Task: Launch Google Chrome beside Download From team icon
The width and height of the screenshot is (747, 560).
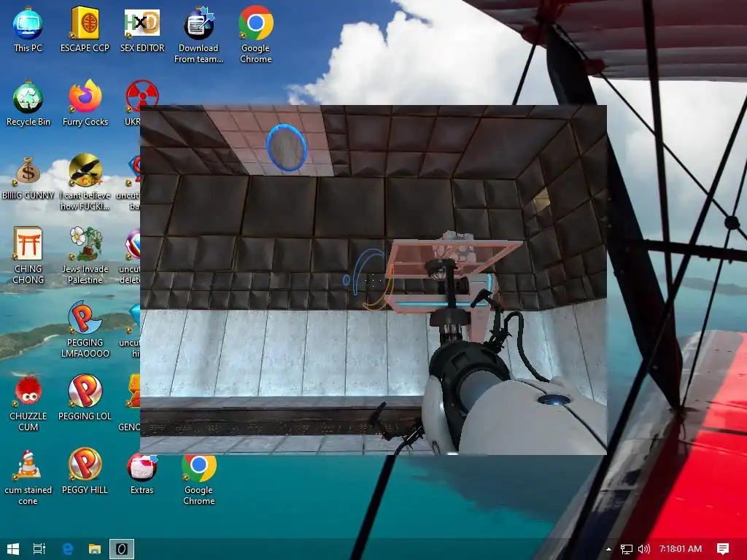Action: [256, 35]
